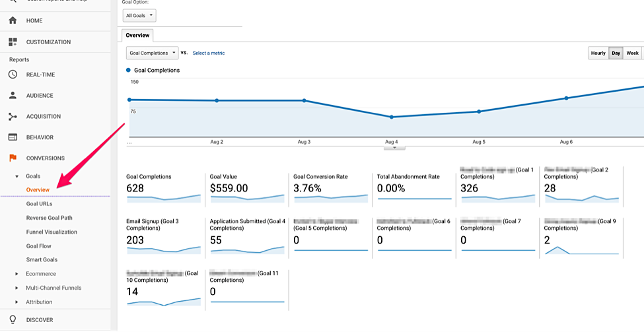Select Goal URLs report
Screen dimensions: 644x332
point(40,203)
